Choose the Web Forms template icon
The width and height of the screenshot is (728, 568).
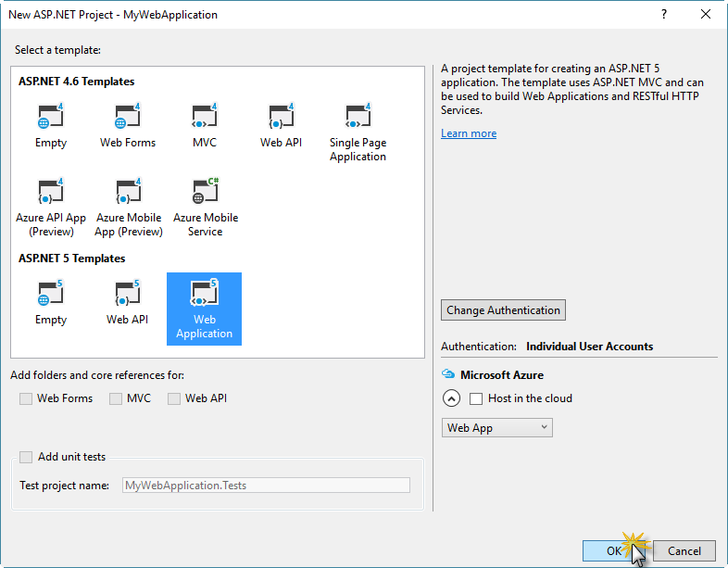point(128,125)
